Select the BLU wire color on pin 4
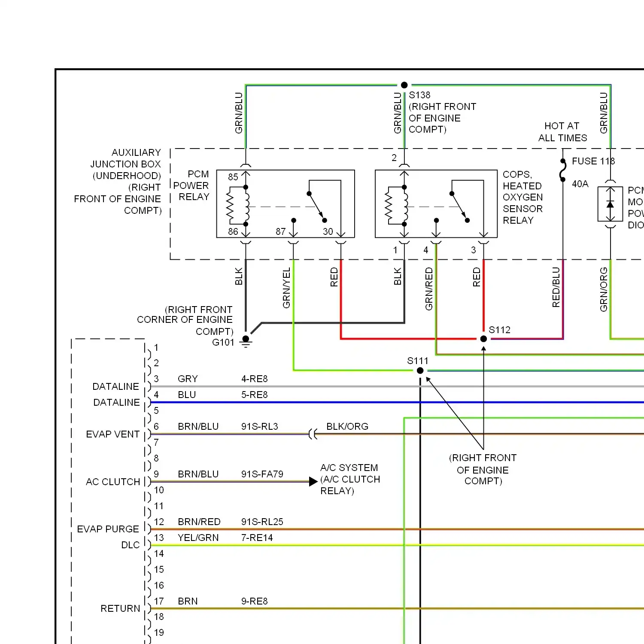The image size is (644, 644). 187,395
